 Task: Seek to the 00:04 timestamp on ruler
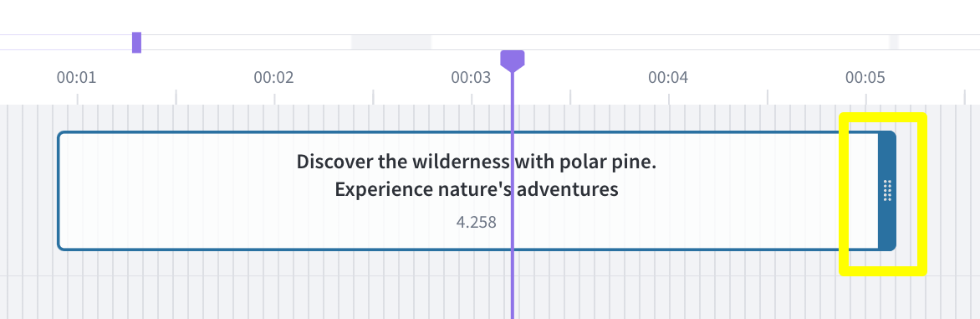[x=668, y=78]
